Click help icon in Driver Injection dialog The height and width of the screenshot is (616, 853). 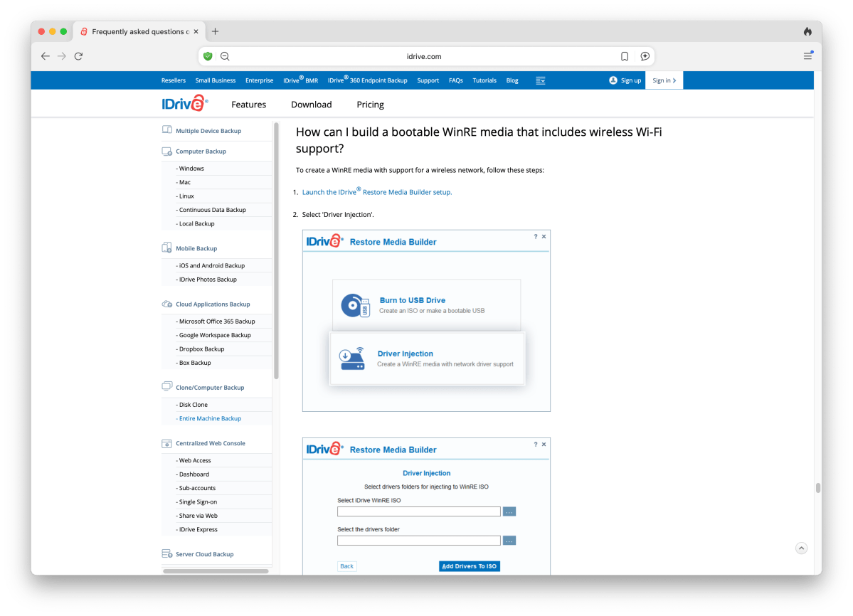tap(535, 444)
